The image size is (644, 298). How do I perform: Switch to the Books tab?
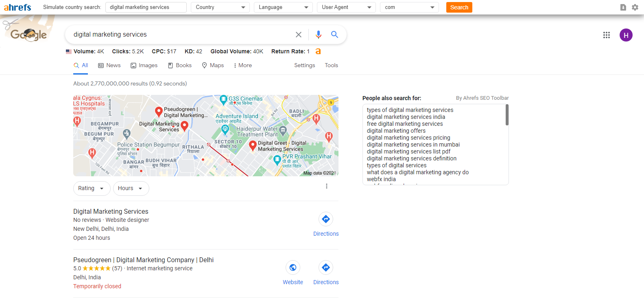coord(180,65)
